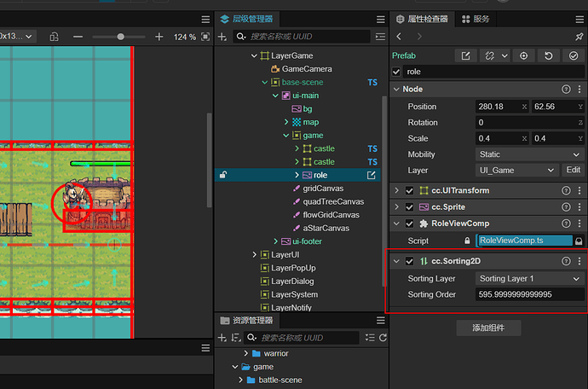Expand the cc.UITransform component

pyautogui.click(x=396, y=191)
